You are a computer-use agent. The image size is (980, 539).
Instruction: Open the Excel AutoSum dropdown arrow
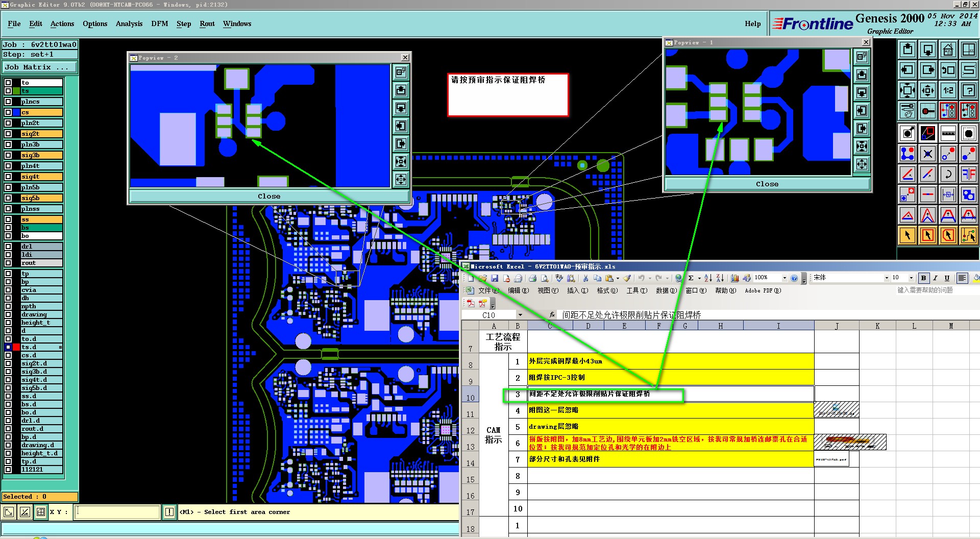pyautogui.click(x=699, y=278)
